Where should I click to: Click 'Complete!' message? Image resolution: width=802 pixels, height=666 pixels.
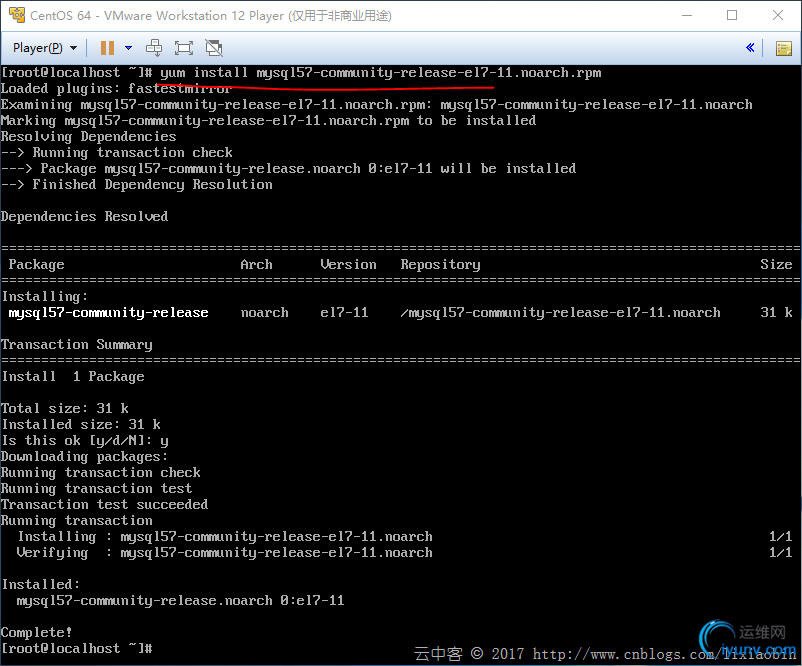36,633
